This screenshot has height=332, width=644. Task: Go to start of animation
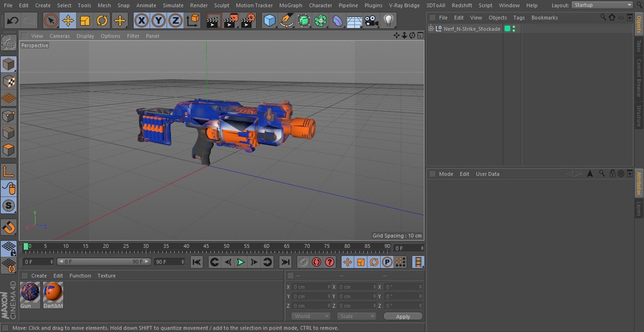click(x=197, y=262)
